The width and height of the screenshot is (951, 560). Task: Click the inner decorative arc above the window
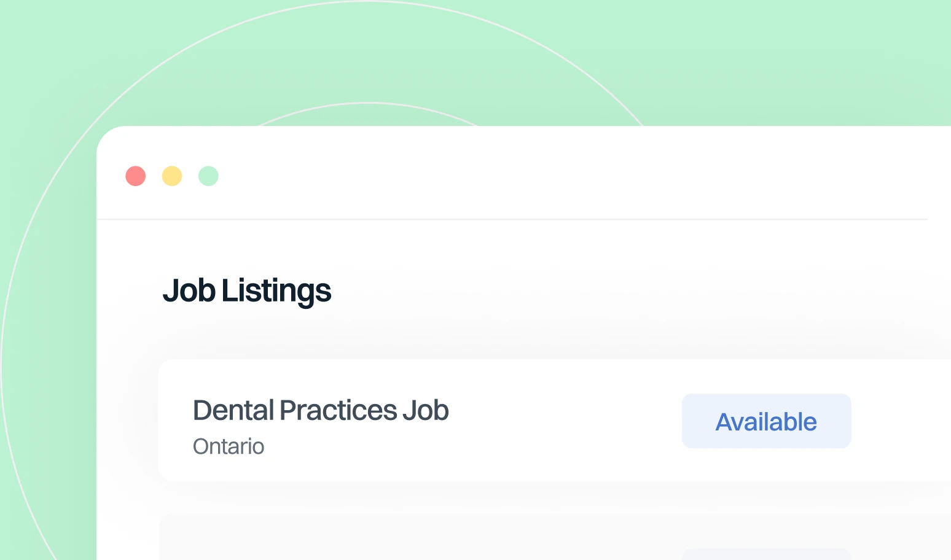tap(369, 103)
